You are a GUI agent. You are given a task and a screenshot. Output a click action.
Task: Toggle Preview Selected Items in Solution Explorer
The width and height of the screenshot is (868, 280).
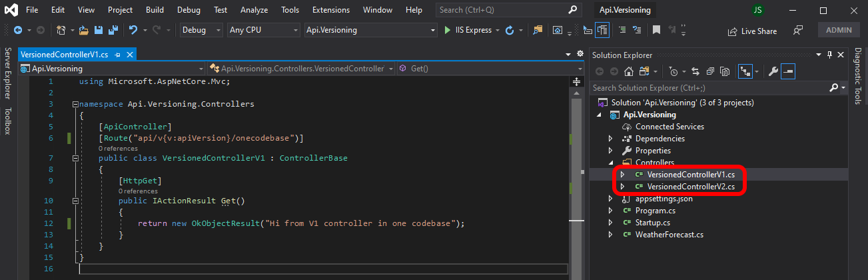[x=788, y=71]
